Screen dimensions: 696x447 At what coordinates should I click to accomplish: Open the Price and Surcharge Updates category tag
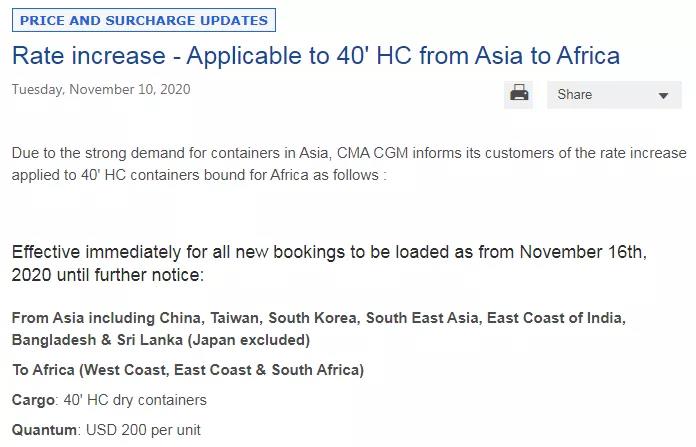pos(144,20)
